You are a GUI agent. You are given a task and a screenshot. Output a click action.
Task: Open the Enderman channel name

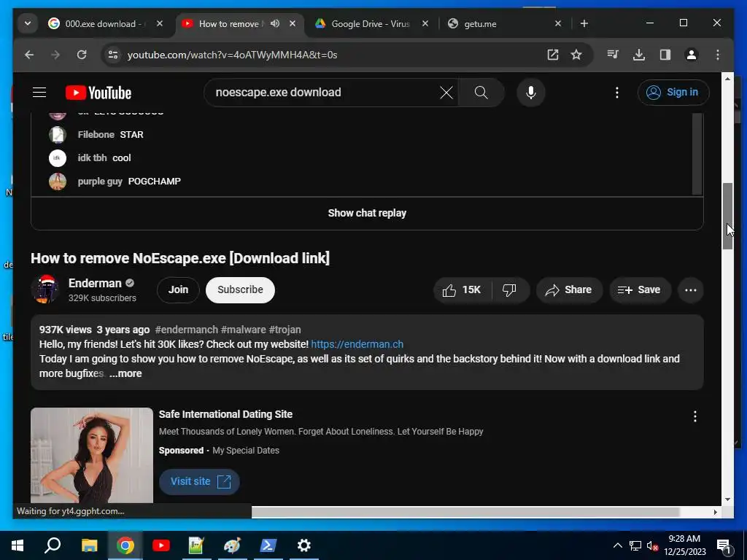[95, 284]
